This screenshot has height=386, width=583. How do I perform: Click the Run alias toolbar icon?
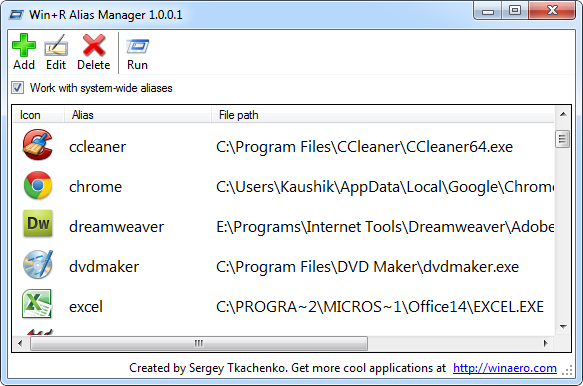point(138,46)
